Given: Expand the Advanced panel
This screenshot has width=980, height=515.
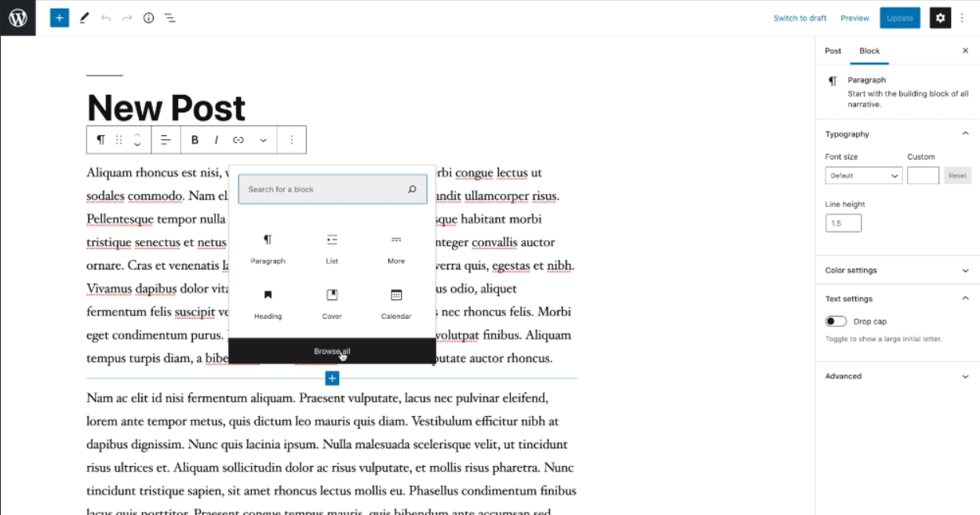Looking at the screenshot, I should 898,376.
